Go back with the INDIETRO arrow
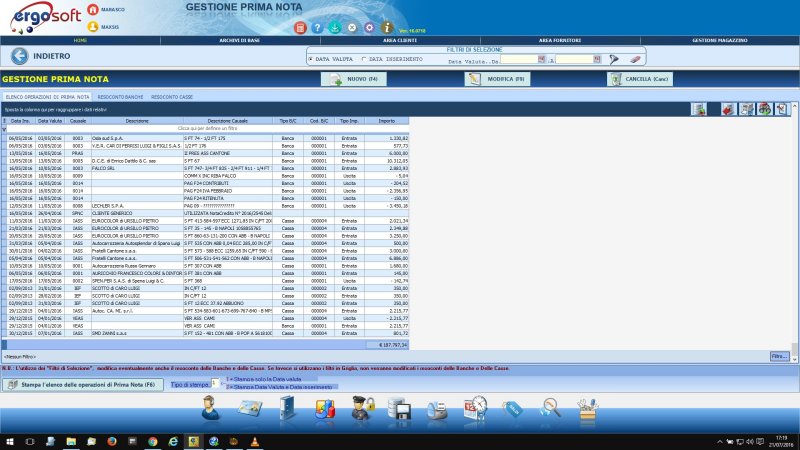The image size is (800, 450). coord(20,56)
